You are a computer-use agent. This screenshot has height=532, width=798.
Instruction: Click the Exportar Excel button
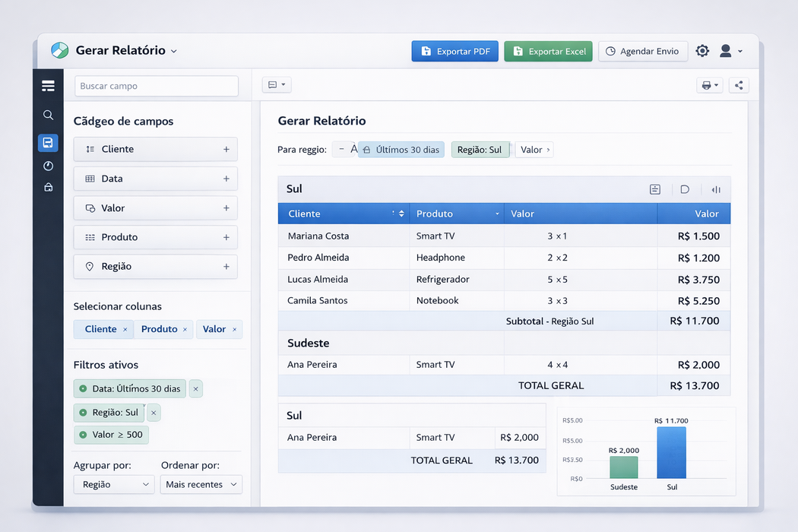(x=548, y=51)
